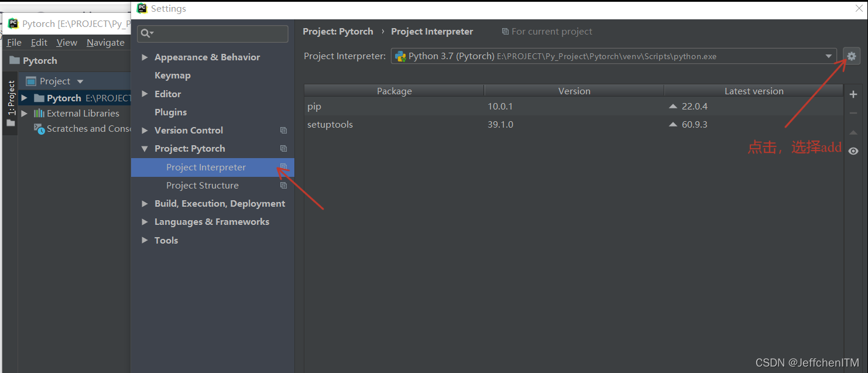The height and width of the screenshot is (373, 868).
Task: Collapse the Project: Pytorch section
Action: [145, 148]
